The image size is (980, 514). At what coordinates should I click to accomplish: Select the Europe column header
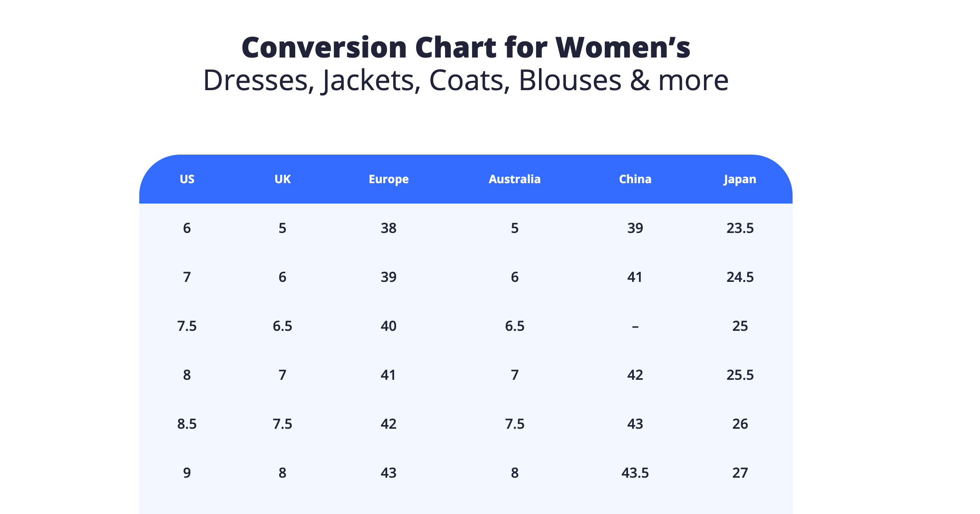coord(389,179)
